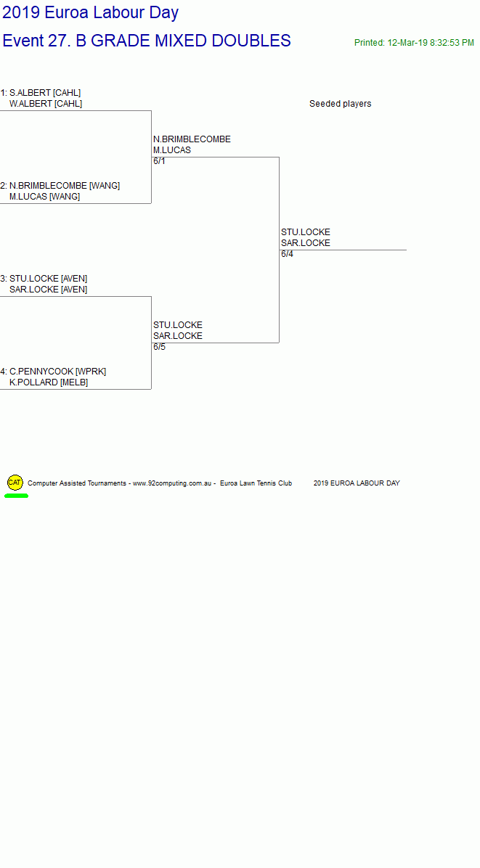Click seed 4 entry C.PENNYCOOK [WPRK]
The image size is (480, 868).
54,372
